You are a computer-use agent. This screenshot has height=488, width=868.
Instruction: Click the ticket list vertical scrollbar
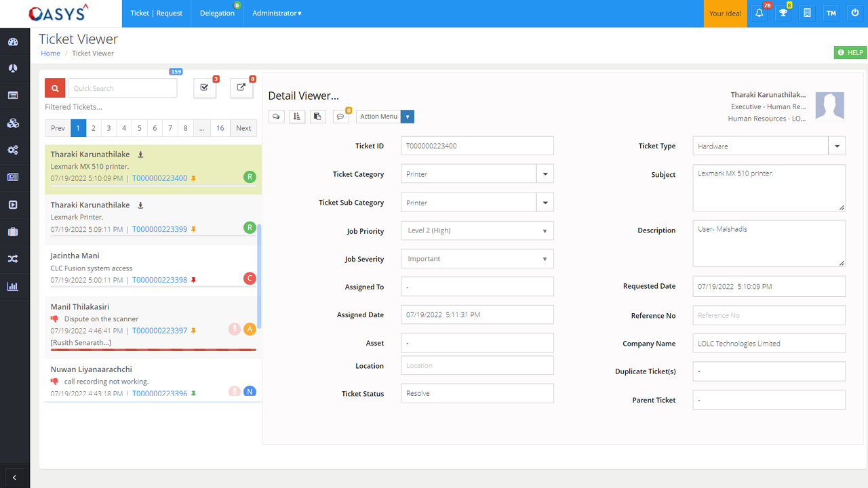[259, 277]
